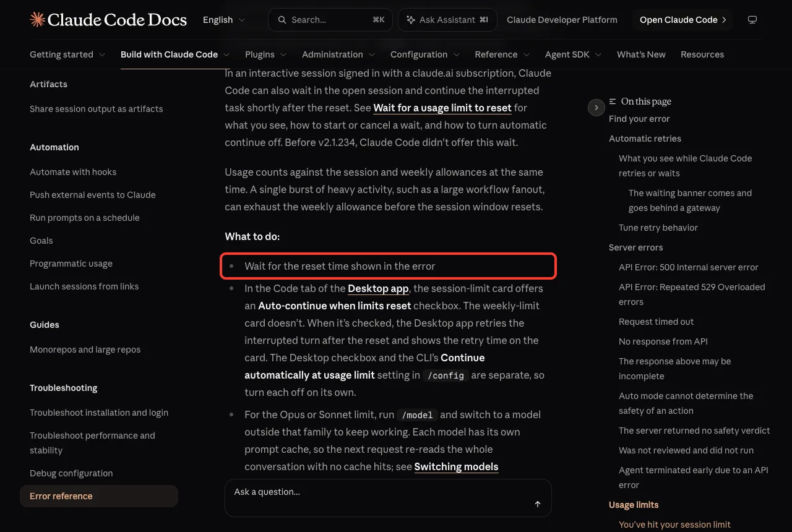Open Automate with hooks page
Viewport: 792px width, 532px height.
(x=73, y=172)
